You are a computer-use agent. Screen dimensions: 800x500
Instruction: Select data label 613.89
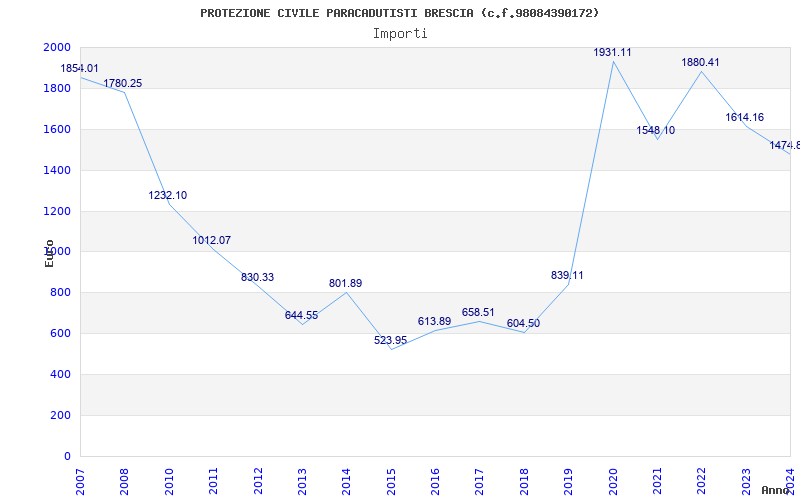(434, 321)
